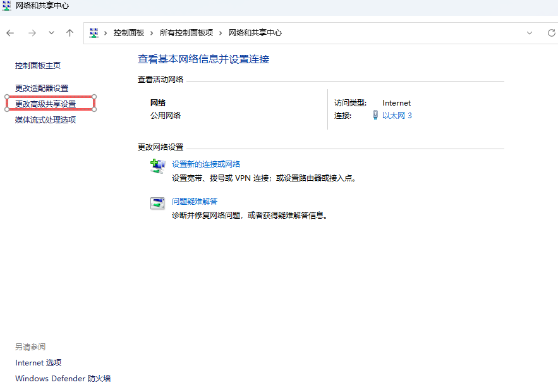The height and width of the screenshot is (392, 558).
Task: Click the 网络和共享中心 address bar segment
Action: click(255, 33)
